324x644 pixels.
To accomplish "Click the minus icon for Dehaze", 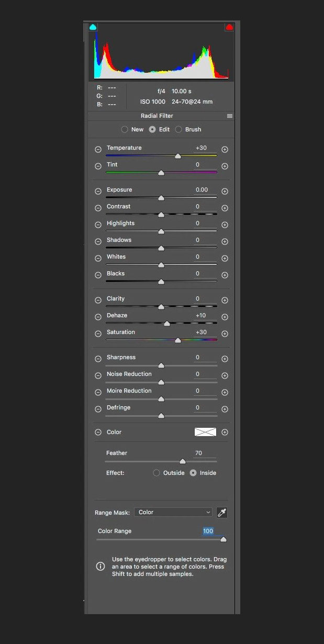I will pos(98,317).
